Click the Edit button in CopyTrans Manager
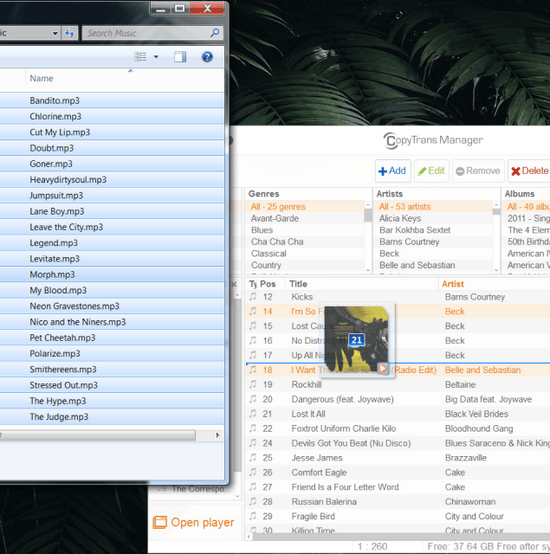550x554 pixels. pos(431,171)
